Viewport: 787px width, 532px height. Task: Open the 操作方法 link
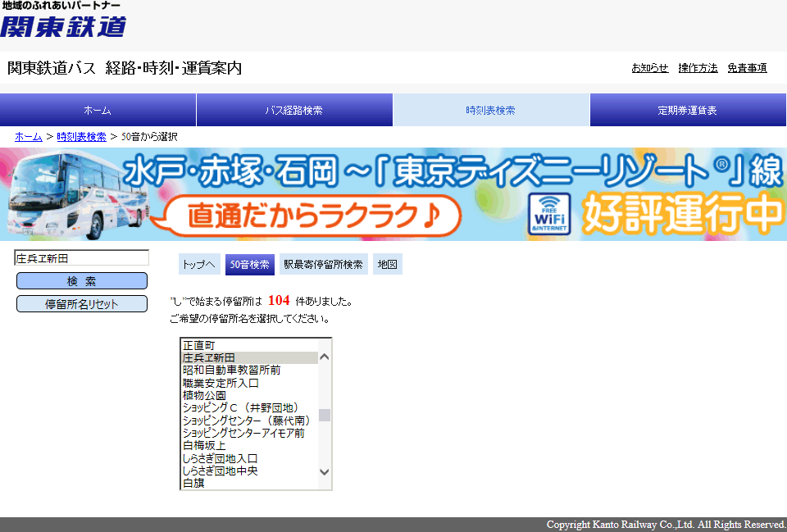click(x=698, y=68)
